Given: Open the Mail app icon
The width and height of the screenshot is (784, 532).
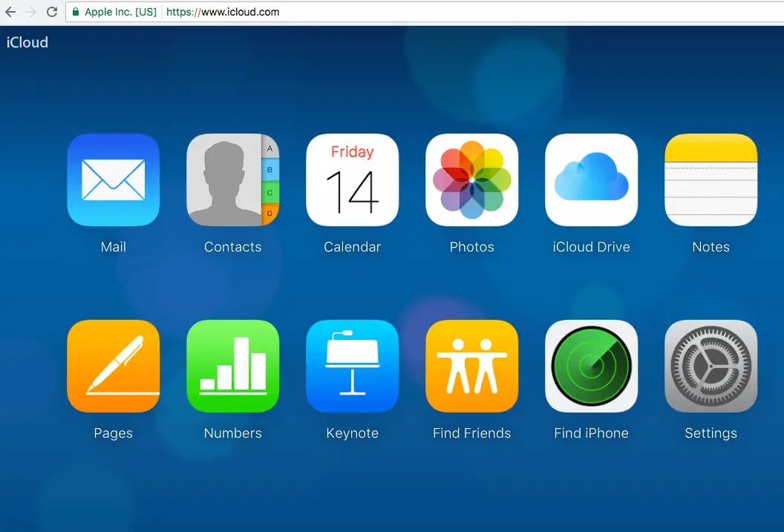Looking at the screenshot, I should (x=114, y=180).
